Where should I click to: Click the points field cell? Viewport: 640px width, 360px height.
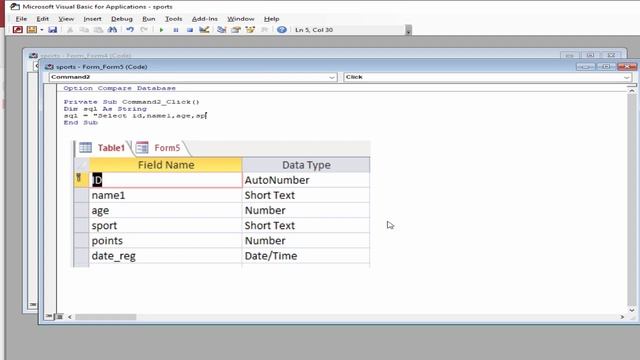(x=166, y=240)
